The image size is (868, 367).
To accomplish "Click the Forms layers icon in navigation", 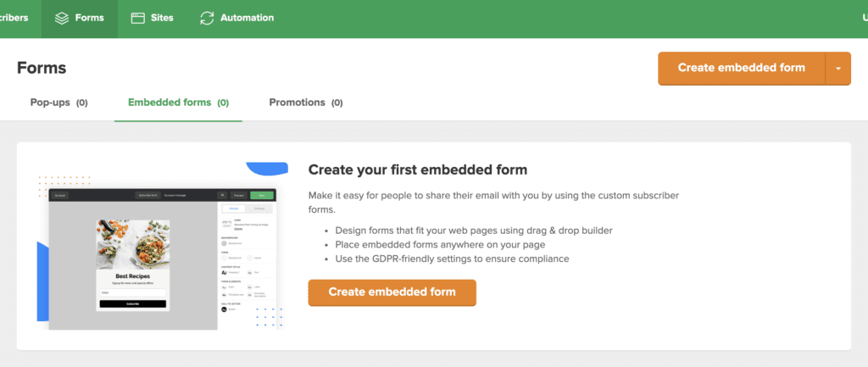I will pos(61,18).
